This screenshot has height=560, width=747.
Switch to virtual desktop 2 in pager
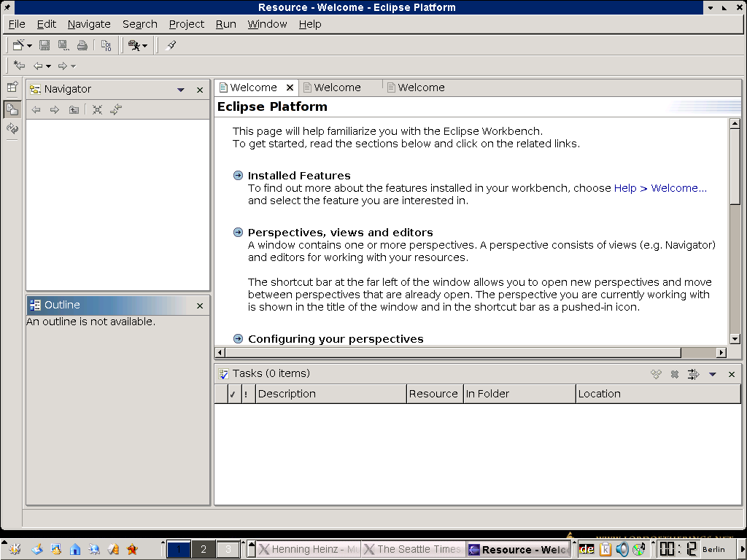pyautogui.click(x=204, y=549)
